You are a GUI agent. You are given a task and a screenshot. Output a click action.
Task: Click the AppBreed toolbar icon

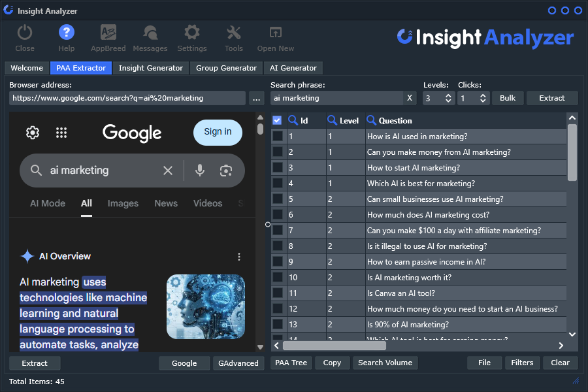[108, 33]
